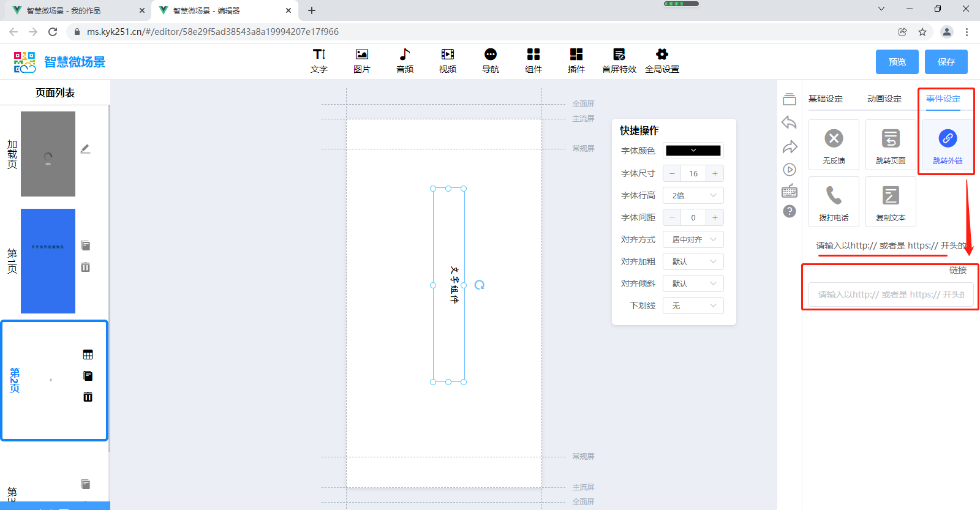Select the 音频 audio tool
Screen dimensions: 980x510
(x=405, y=61)
